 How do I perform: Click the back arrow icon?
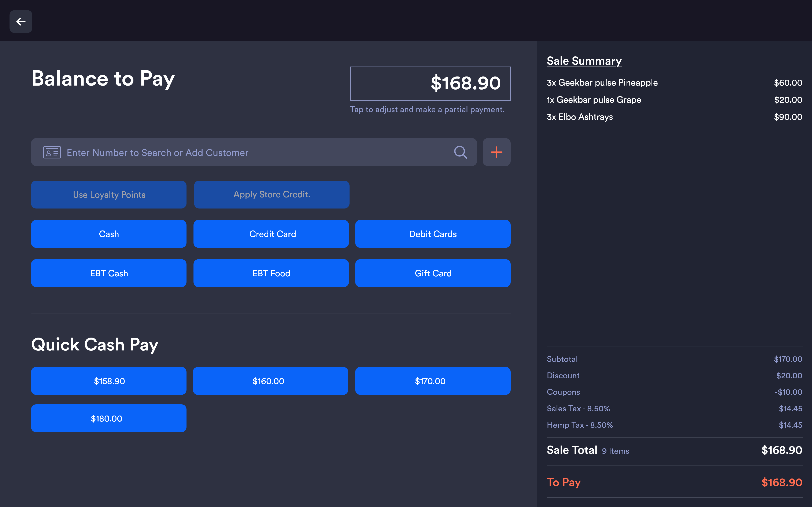pyautogui.click(x=21, y=22)
